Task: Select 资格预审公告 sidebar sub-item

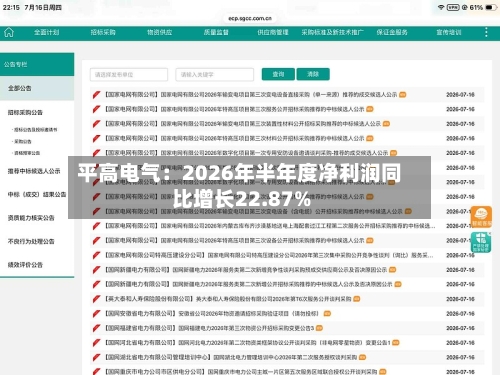Action: [x=26, y=153]
